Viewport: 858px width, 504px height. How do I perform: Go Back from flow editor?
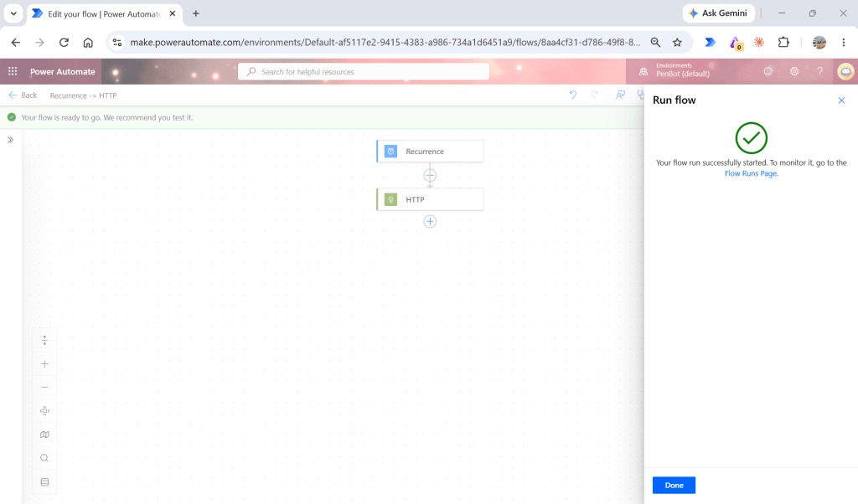23,95
